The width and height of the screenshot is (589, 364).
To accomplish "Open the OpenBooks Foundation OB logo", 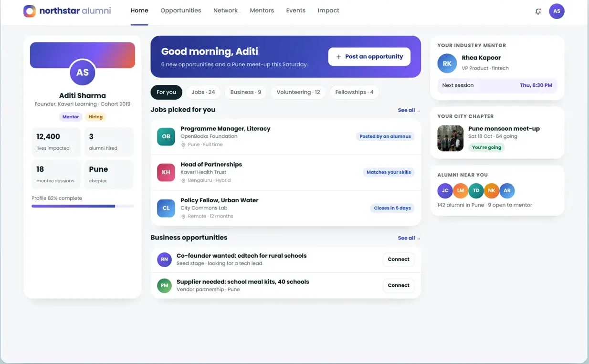I will coord(166,136).
